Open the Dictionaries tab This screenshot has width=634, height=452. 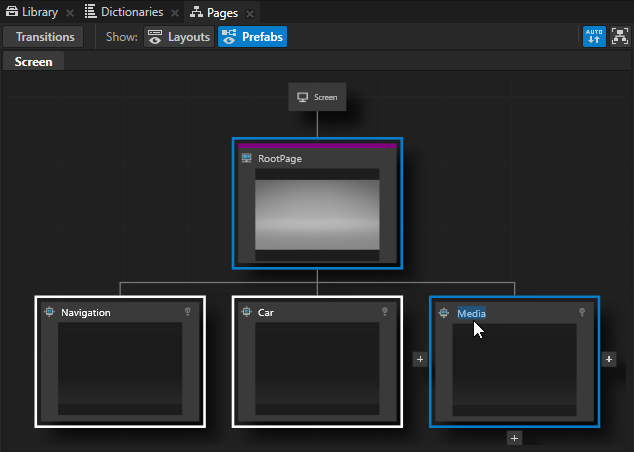[x=124, y=12]
